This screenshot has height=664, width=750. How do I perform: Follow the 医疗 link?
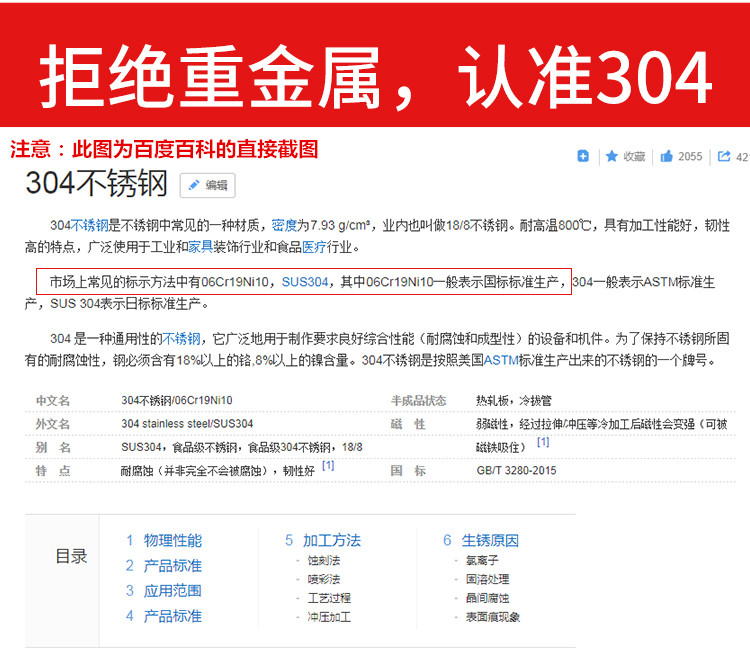[314, 247]
